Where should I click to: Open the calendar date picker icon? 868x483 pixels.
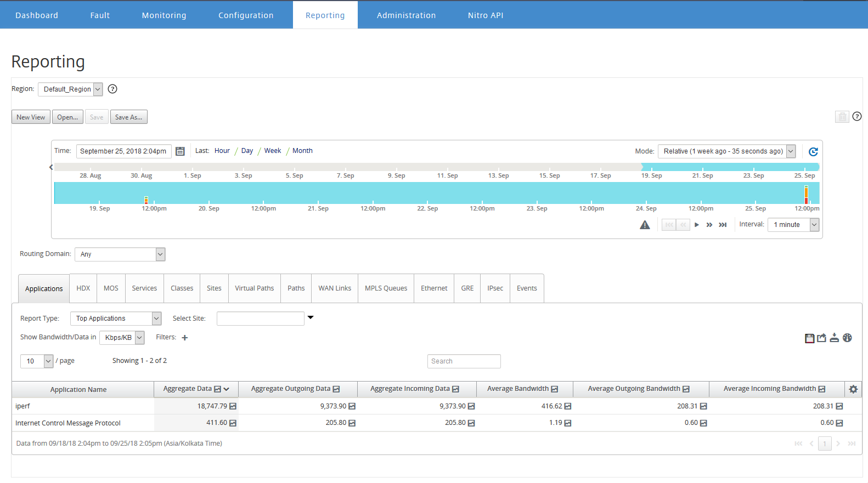coord(180,151)
